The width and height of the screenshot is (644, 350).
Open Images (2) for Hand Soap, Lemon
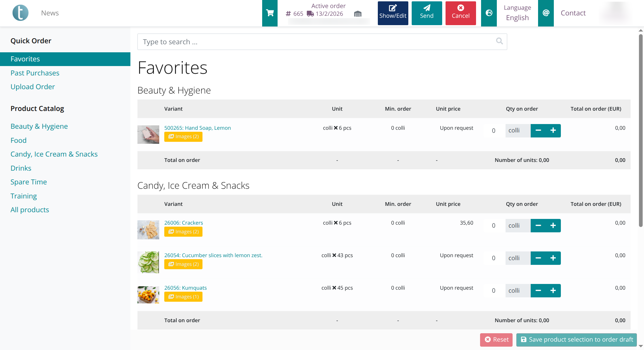point(183,136)
